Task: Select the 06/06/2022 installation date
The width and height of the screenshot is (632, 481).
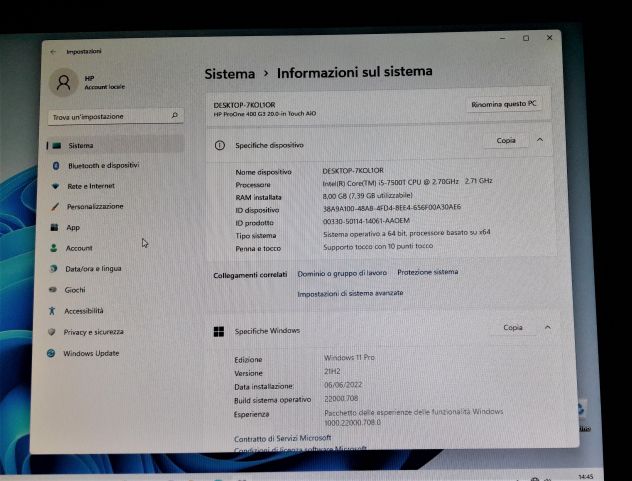Action: click(x=343, y=385)
